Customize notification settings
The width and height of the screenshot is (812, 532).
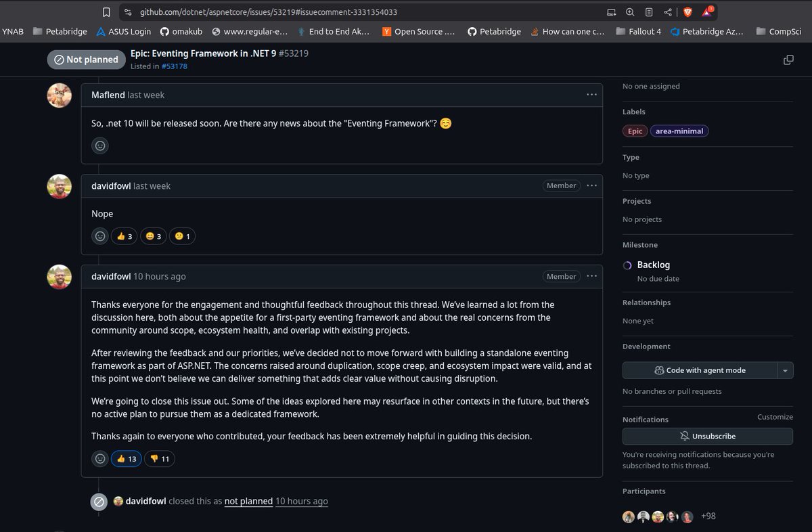click(x=775, y=417)
